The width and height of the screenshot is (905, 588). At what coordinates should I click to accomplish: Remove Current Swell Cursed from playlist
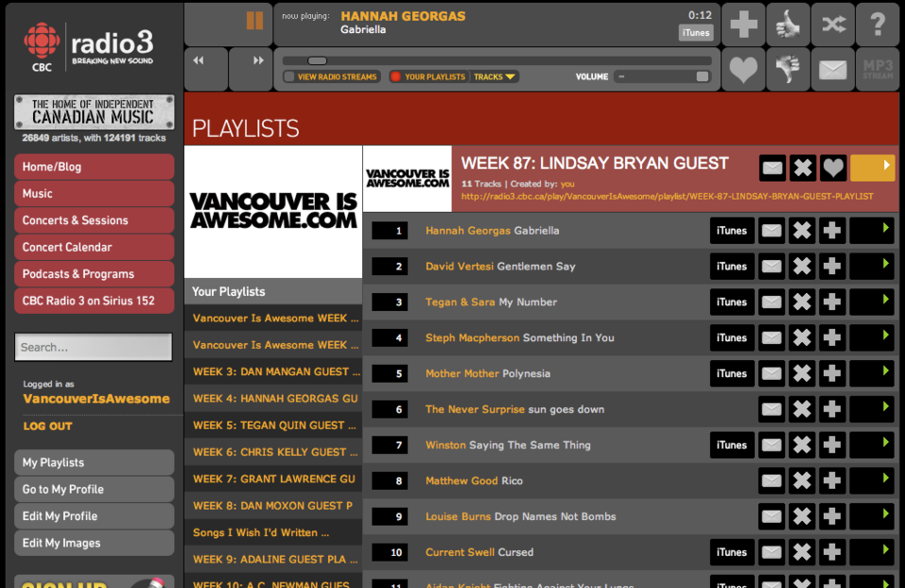[x=801, y=553]
